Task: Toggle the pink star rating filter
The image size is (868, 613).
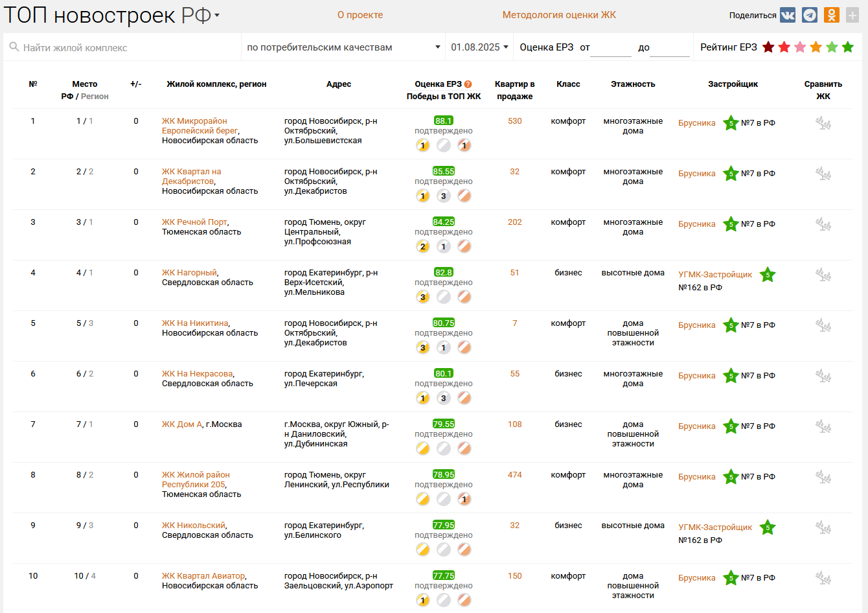Action: coord(800,47)
